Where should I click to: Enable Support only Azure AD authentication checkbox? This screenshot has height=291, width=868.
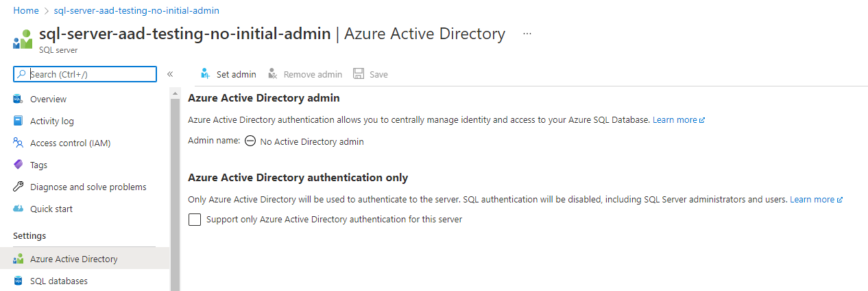(195, 220)
